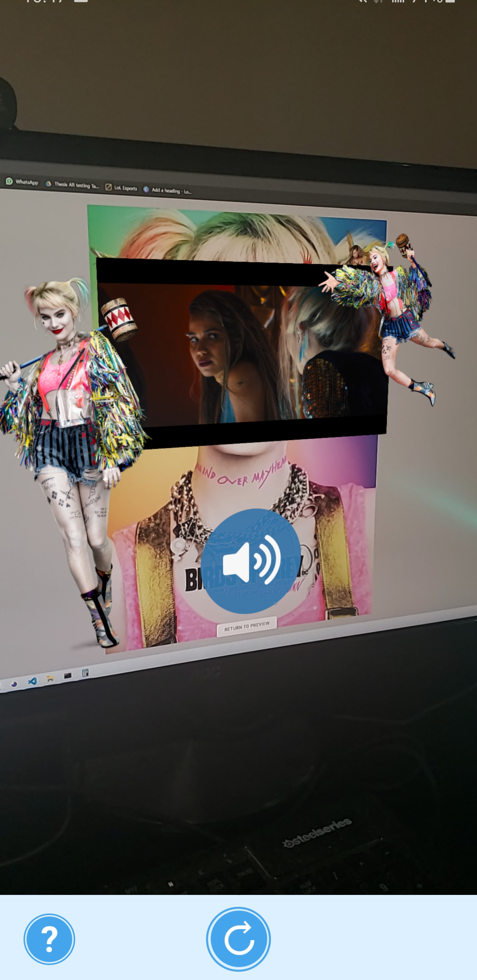Open the Add a heading bookmark
Viewport: 477px width, 980px height.
tap(168, 190)
